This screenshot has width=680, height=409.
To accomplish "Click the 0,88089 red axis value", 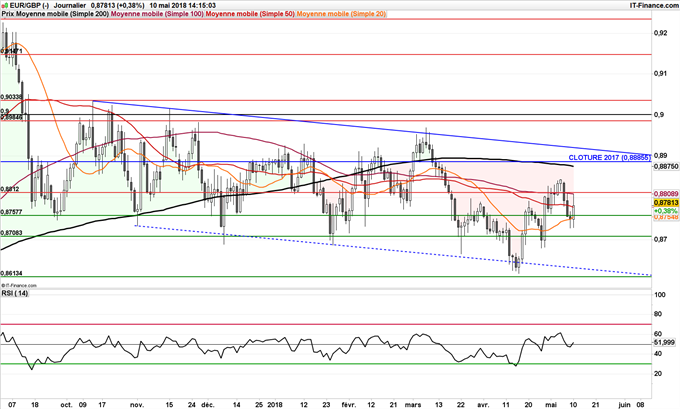I will click(666, 194).
